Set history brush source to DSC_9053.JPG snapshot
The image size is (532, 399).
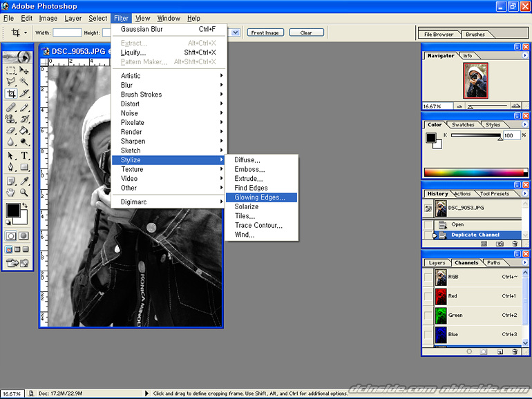[x=428, y=208]
